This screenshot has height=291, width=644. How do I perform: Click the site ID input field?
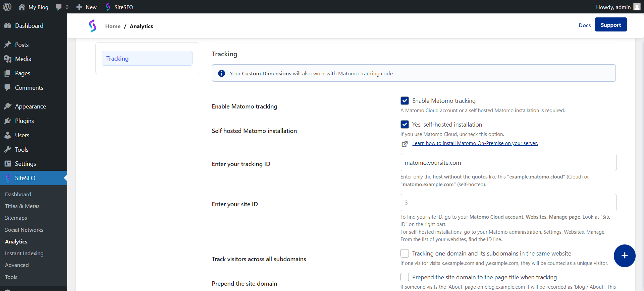tap(508, 203)
